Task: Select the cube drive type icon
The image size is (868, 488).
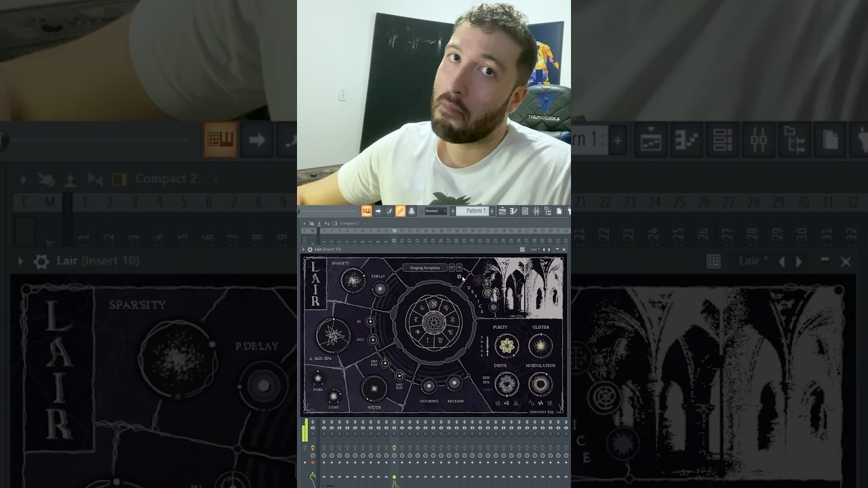Action: click(x=497, y=403)
